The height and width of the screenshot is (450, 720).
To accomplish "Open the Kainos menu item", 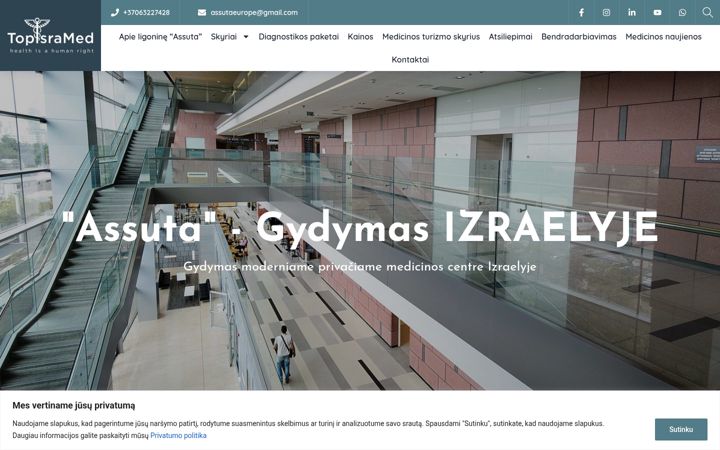I will pos(360,37).
